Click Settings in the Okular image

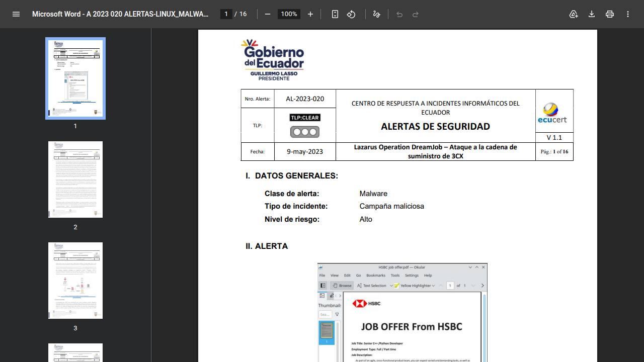point(412,276)
